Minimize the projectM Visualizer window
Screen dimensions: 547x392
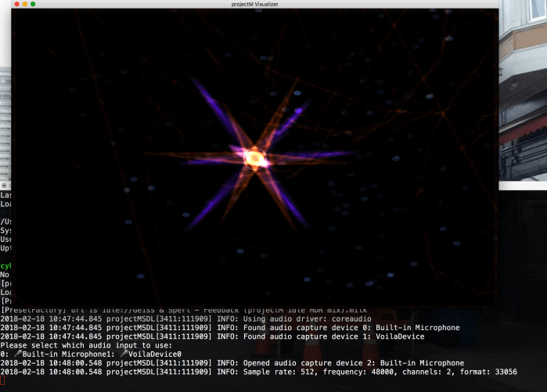24,4
